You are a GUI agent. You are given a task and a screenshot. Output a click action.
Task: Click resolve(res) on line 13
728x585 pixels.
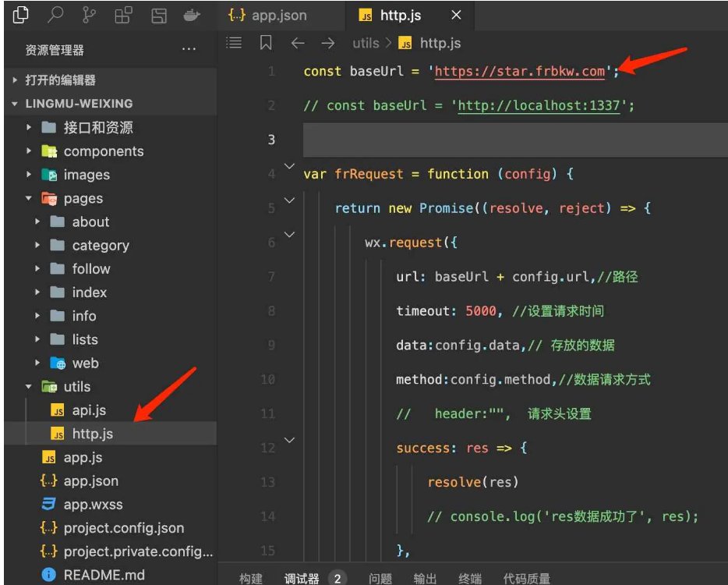point(472,482)
